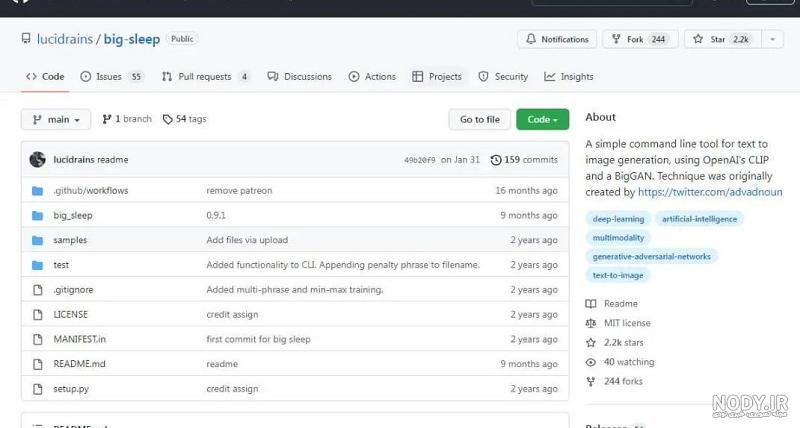Open the big_sleep folder
Viewport: 800px width, 428px height.
pos(73,215)
